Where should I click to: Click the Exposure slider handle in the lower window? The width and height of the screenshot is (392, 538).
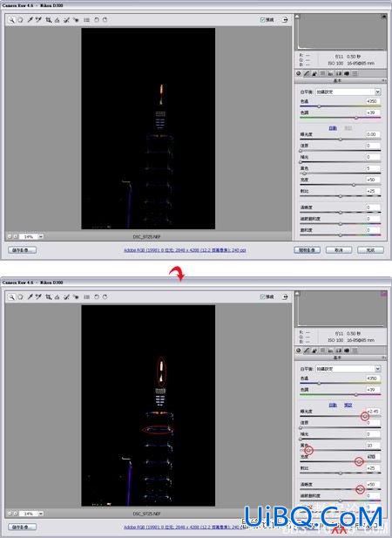pos(365,416)
